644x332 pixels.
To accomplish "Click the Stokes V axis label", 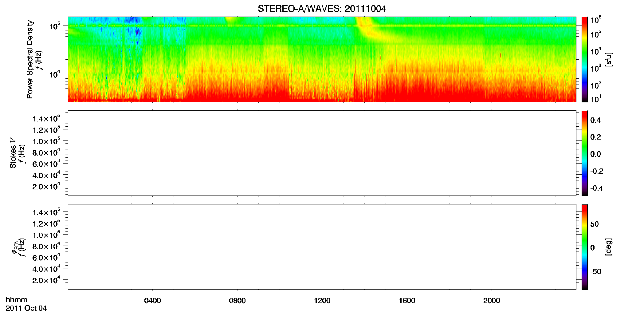I will click(x=13, y=153).
